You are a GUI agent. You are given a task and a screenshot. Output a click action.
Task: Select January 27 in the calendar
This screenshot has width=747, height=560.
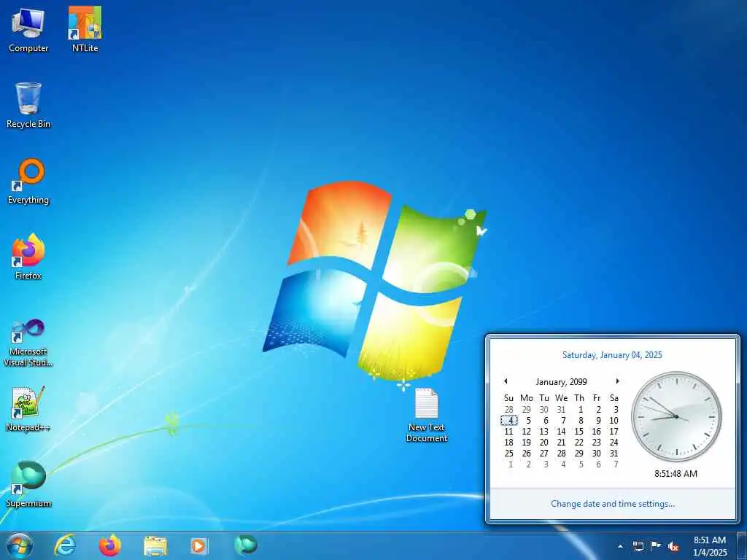(544, 454)
